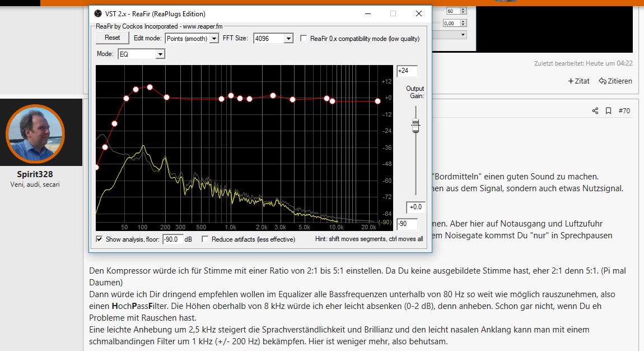Click the Reset button in ReaFir
Image resolution: width=644 pixels, height=351 pixels.
[112, 38]
